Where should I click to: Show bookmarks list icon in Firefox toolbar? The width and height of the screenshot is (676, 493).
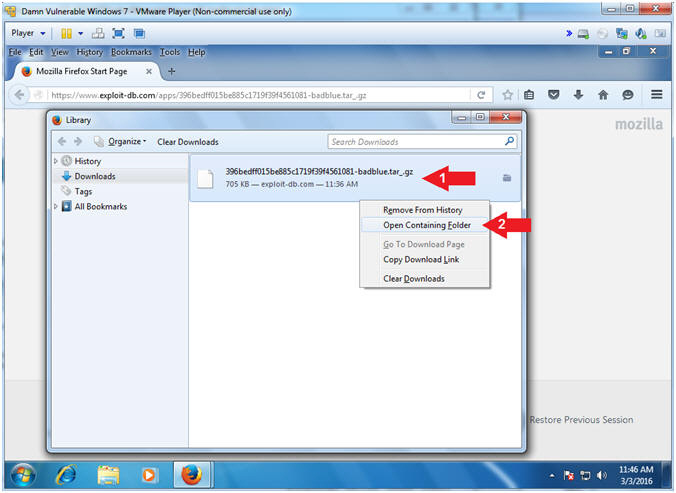pyautogui.click(x=529, y=95)
